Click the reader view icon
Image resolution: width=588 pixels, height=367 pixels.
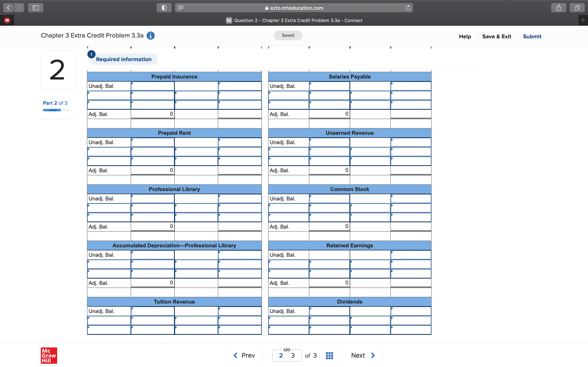(x=180, y=8)
